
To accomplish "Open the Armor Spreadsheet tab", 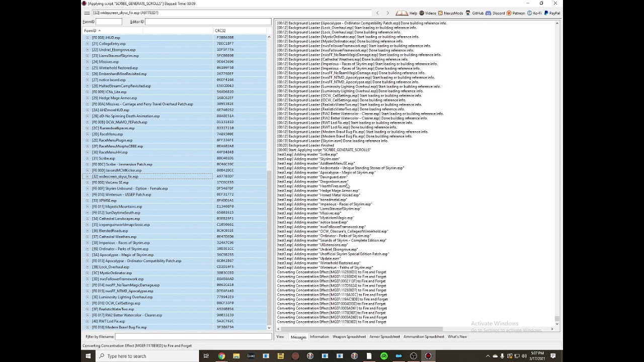I will (384, 337).
